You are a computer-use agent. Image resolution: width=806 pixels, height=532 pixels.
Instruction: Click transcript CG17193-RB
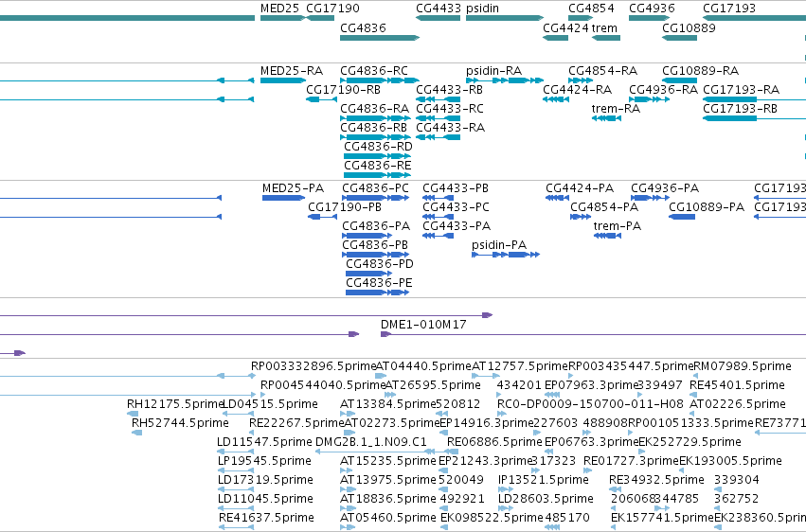point(740,108)
